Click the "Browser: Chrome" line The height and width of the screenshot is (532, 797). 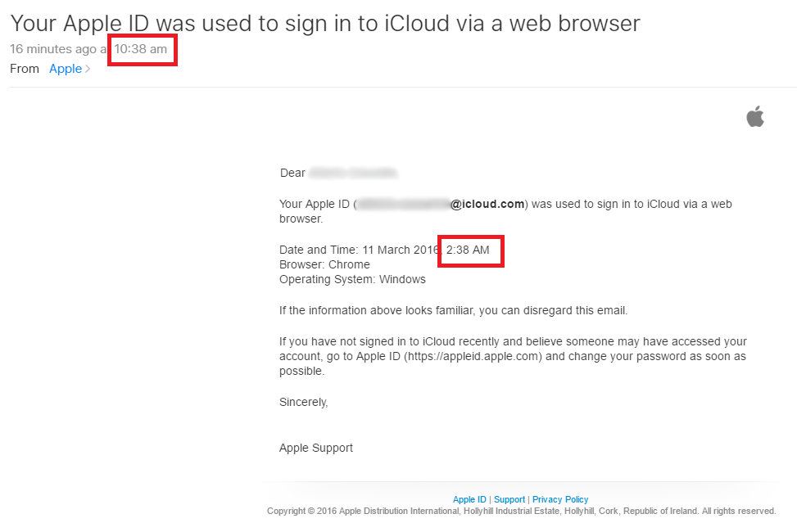click(x=324, y=264)
